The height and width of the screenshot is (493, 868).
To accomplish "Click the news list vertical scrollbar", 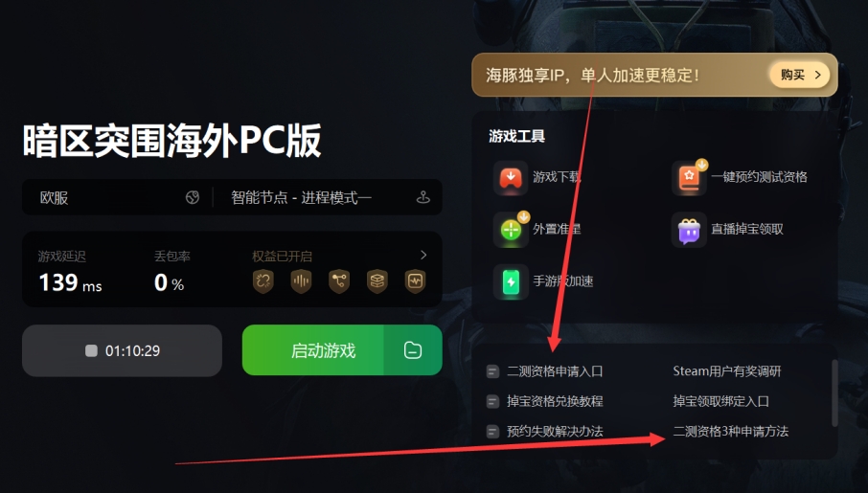I will (834, 392).
